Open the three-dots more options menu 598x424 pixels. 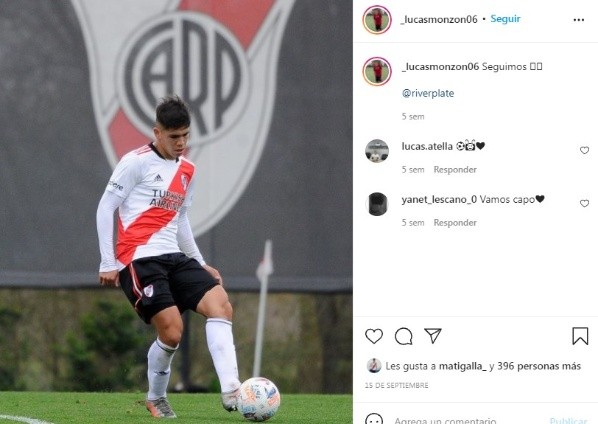579,20
